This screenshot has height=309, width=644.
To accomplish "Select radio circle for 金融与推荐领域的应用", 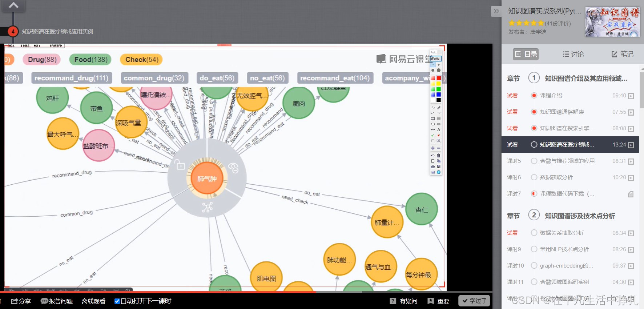I will pyautogui.click(x=534, y=161).
